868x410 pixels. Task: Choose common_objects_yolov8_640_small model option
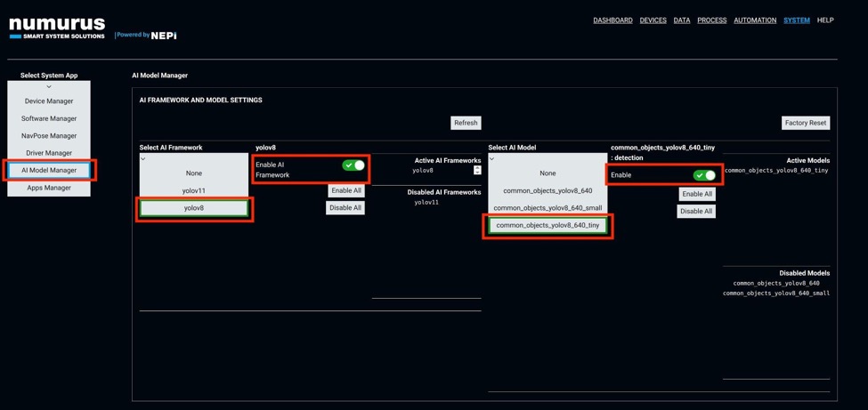tap(548, 208)
